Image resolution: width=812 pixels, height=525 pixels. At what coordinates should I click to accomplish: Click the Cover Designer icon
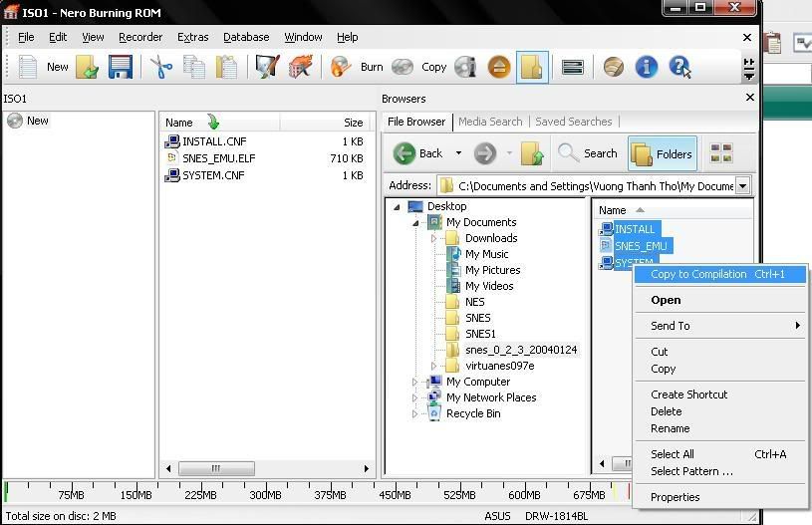[x=614, y=68]
